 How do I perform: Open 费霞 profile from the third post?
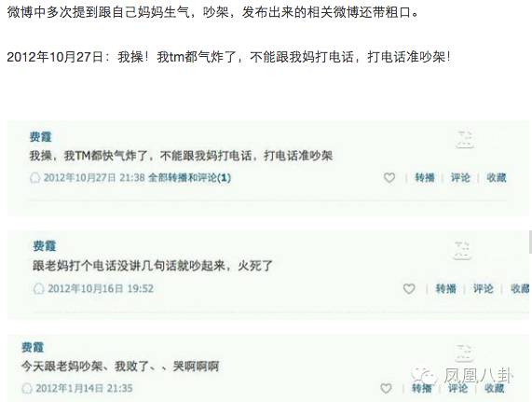[33, 347]
